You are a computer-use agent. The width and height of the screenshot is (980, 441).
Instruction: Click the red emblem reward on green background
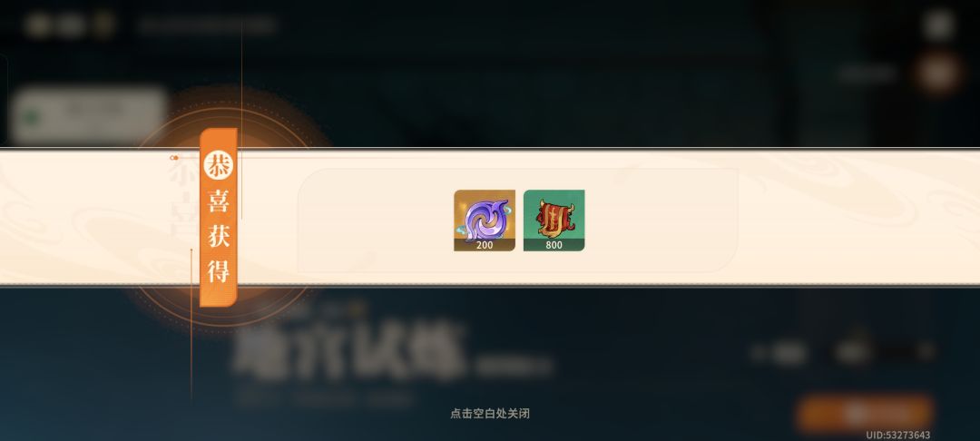(x=554, y=220)
